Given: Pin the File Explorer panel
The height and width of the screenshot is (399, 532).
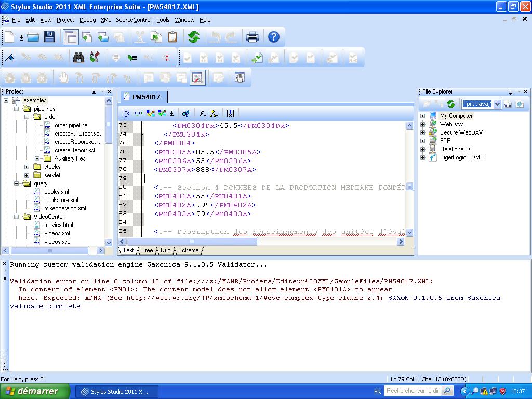Looking at the screenshot, I should tap(511, 92).
